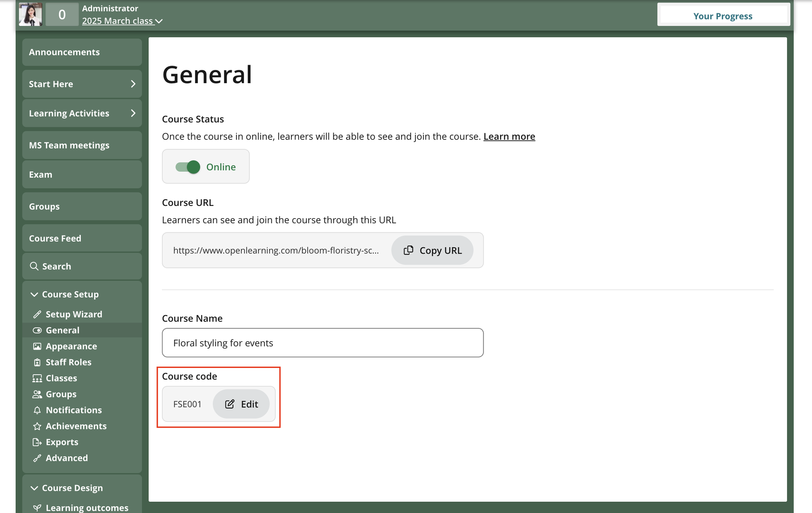Click the Notifications bell icon
This screenshot has height=513, width=812.
tap(37, 410)
